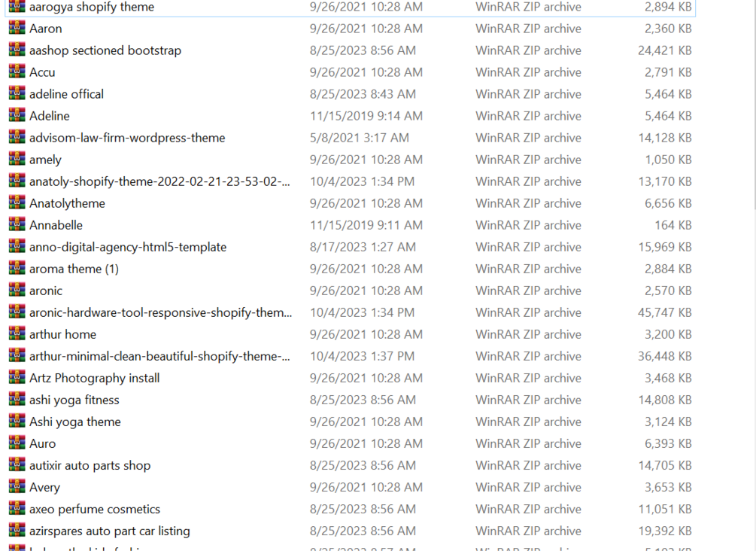
Task: Click the icon of anno-digital-agency-html5-template
Action: pos(17,246)
